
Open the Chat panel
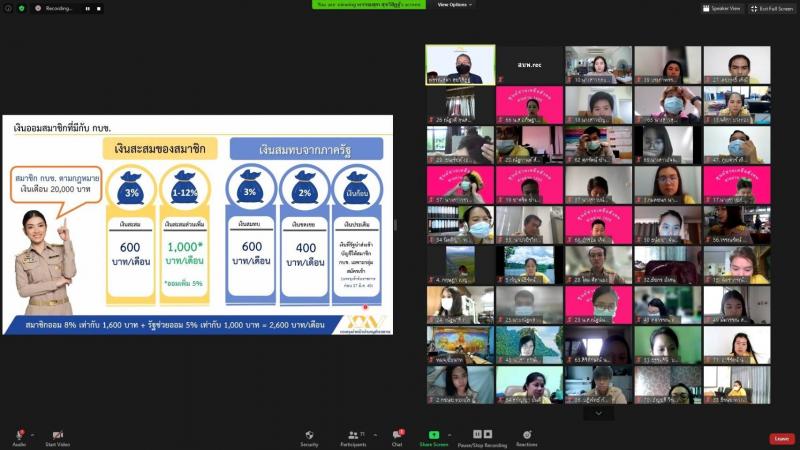pyautogui.click(x=397, y=438)
